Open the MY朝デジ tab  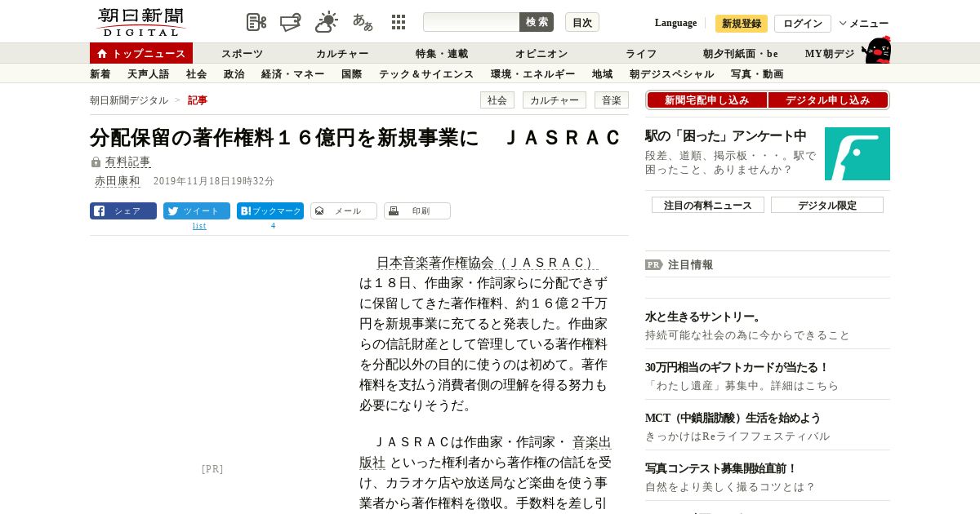click(x=830, y=53)
